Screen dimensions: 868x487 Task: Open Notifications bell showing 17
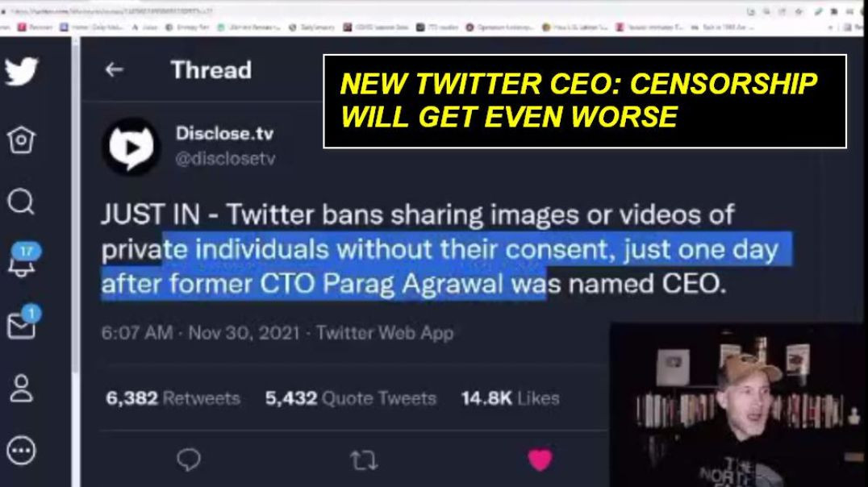point(23,259)
